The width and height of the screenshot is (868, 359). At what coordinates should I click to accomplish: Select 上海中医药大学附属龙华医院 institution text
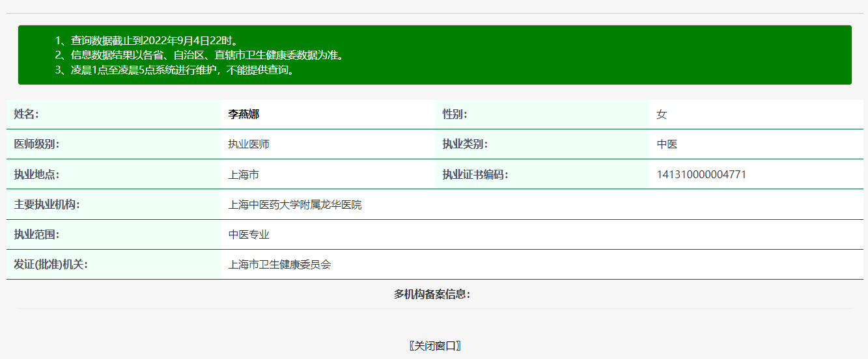pos(295,205)
